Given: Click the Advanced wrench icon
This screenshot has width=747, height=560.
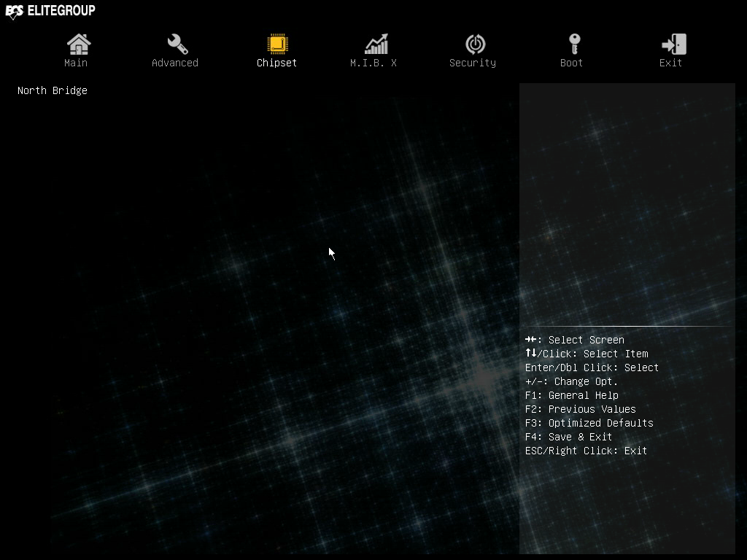Looking at the screenshot, I should point(178,44).
